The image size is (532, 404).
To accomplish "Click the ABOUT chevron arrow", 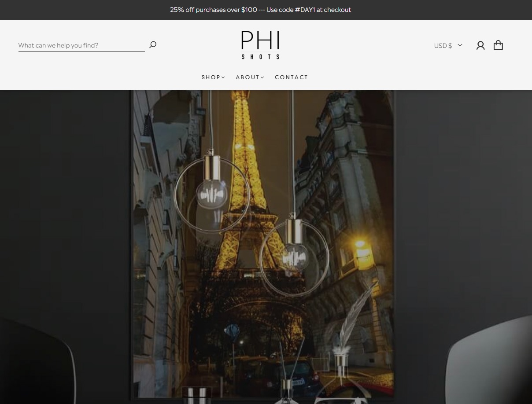I will pos(262,77).
